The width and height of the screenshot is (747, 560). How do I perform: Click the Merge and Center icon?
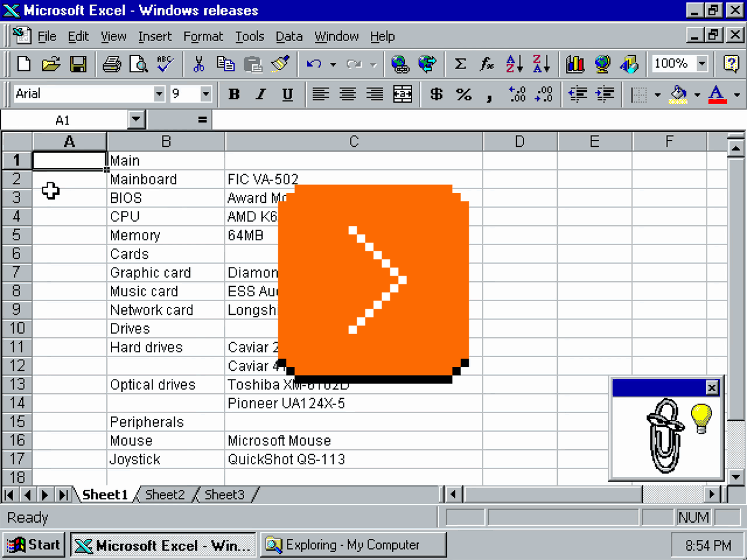click(403, 94)
